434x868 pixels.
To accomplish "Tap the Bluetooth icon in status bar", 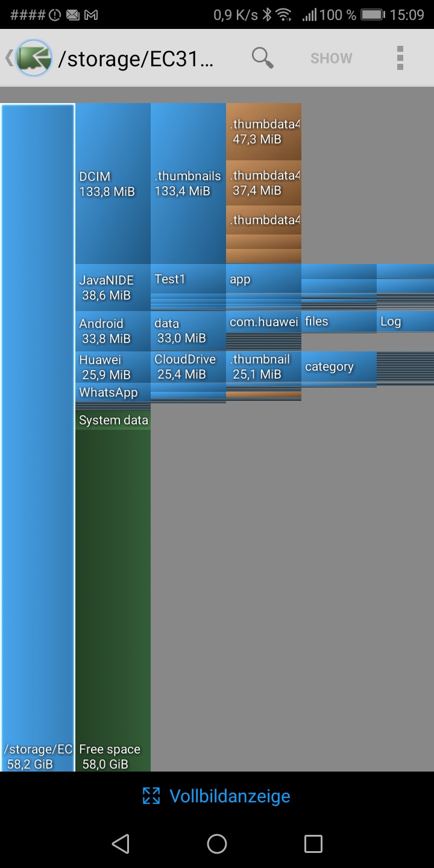I will (267, 14).
